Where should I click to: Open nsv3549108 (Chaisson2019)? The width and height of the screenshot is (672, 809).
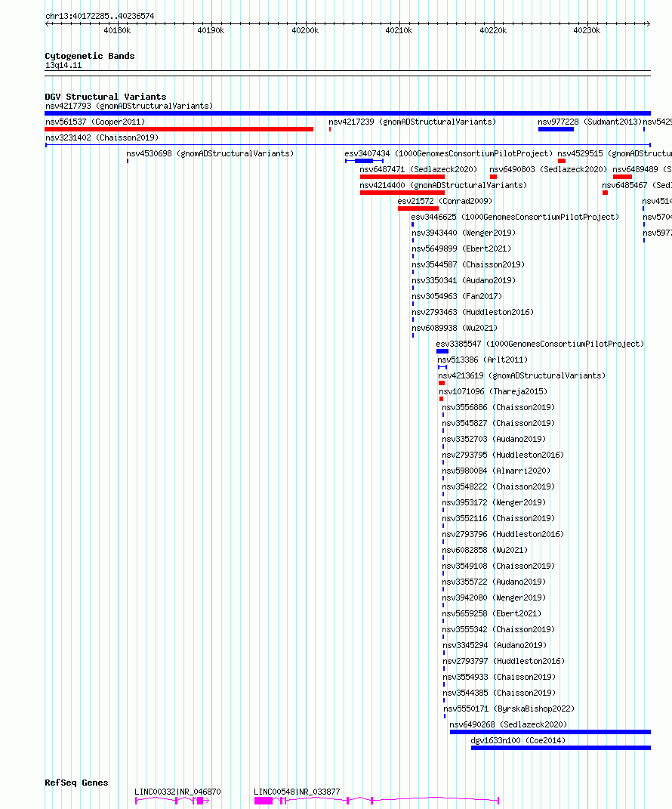click(x=498, y=566)
